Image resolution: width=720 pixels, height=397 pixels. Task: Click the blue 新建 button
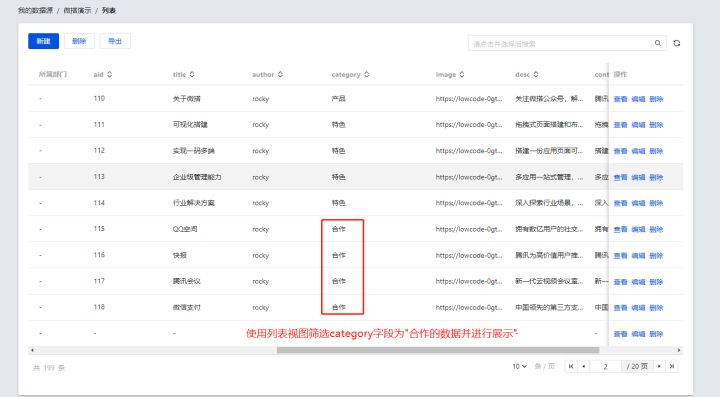point(43,41)
